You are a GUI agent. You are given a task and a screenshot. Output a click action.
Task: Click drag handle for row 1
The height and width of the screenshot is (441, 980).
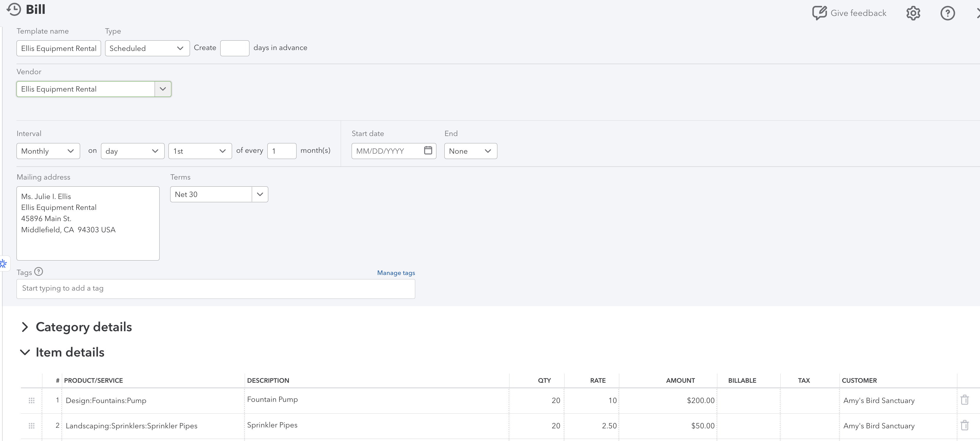(32, 400)
